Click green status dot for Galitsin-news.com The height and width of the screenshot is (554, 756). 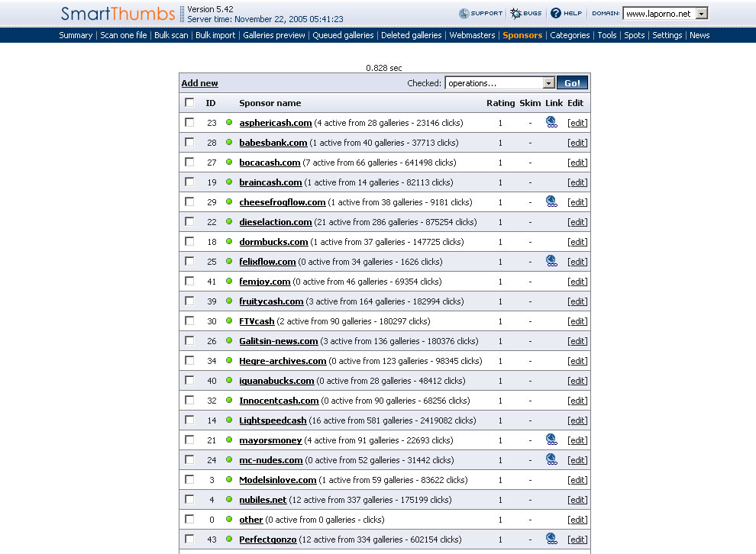[229, 340]
